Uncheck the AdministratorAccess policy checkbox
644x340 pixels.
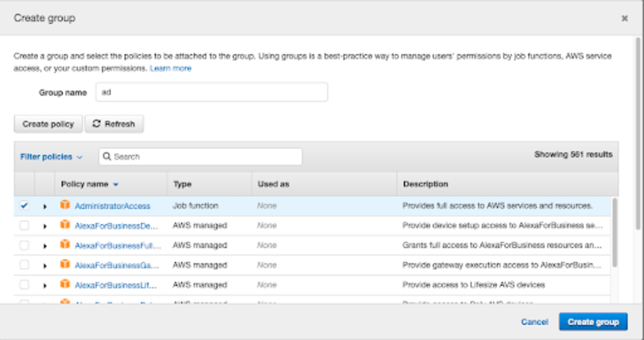24,205
